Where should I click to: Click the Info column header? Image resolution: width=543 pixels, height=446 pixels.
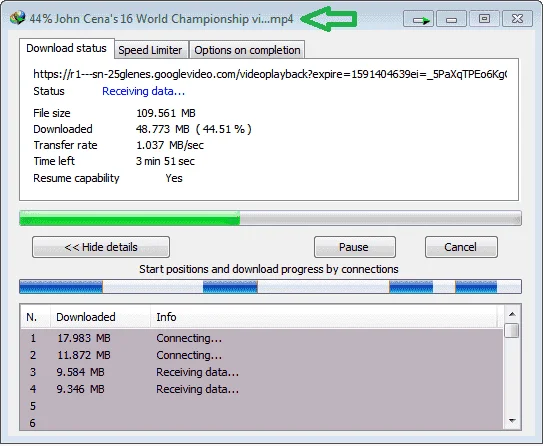[324, 317]
